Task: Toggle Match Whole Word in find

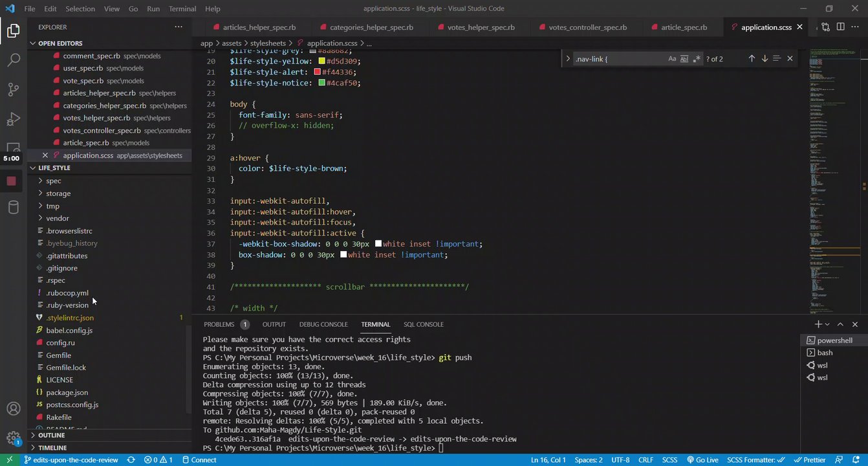Action: coord(684,59)
